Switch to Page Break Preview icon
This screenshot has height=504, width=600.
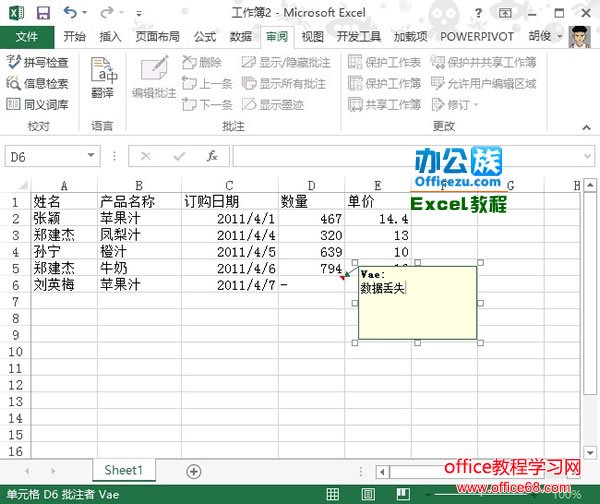coord(403,494)
